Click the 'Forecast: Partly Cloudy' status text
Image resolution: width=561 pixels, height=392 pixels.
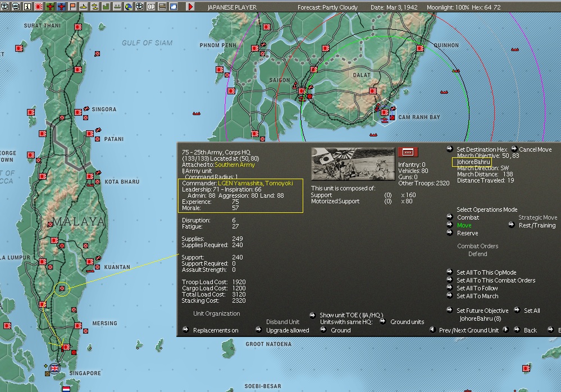(x=327, y=7)
